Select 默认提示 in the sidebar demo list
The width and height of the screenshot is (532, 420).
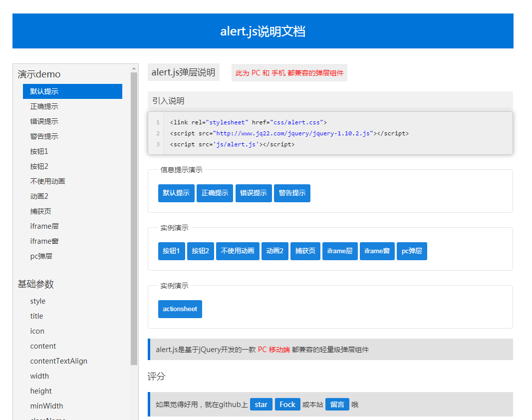(x=72, y=91)
